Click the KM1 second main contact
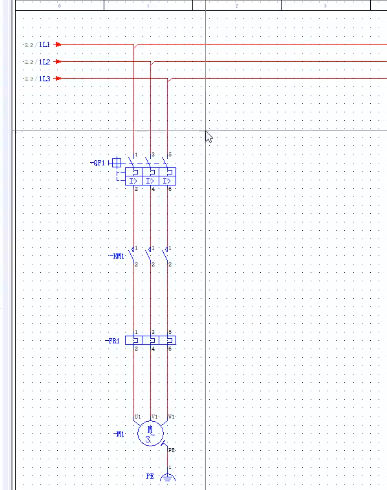The width and height of the screenshot is (387, 490). 149,256
